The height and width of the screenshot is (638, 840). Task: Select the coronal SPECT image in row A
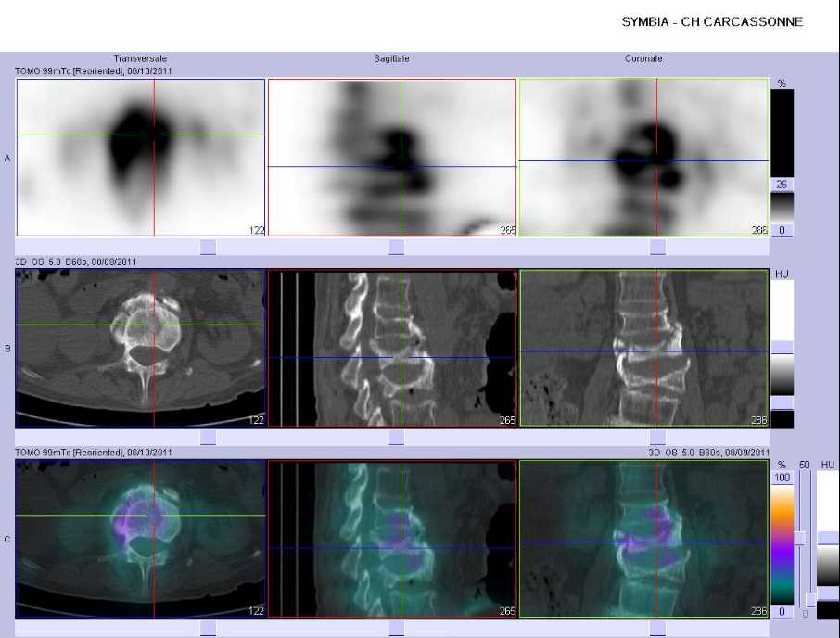coord(644,158)
